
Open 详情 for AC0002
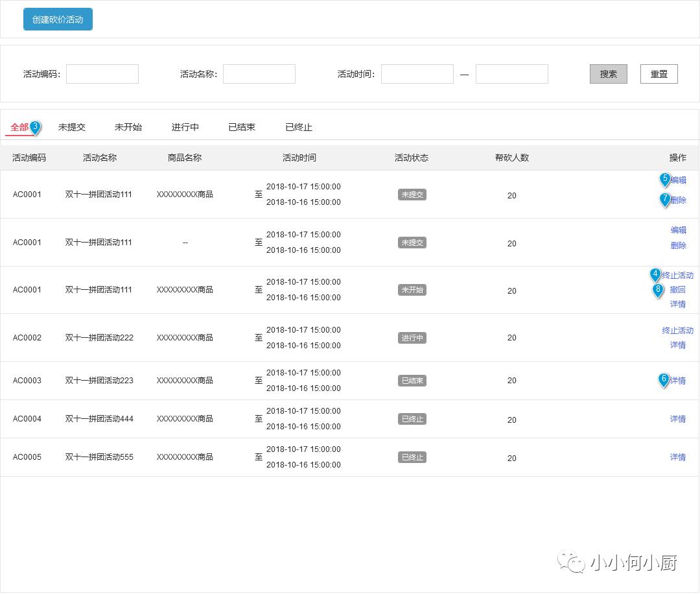tap(678, 345)
